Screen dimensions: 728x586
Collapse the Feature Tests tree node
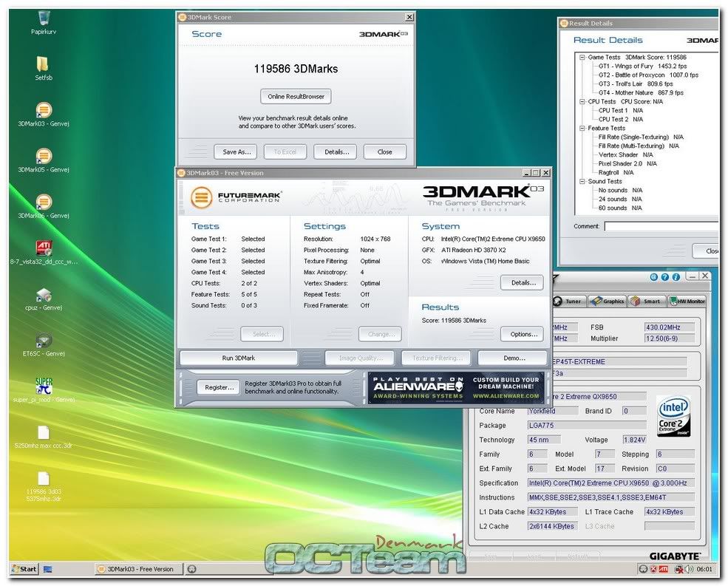point(582,128)
